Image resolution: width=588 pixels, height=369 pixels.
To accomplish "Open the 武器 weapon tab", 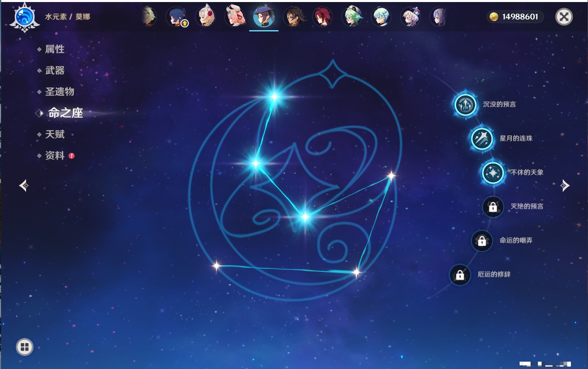I will (55, 71).
